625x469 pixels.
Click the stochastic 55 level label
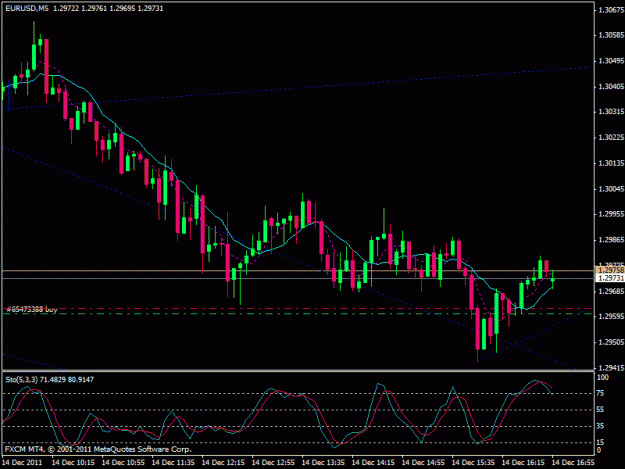[x=602, y=410]
